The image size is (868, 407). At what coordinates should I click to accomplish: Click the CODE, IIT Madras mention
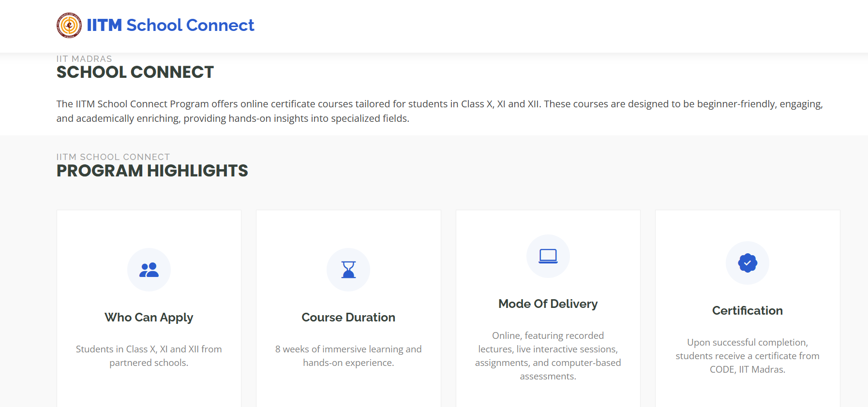tap(748, 369)
